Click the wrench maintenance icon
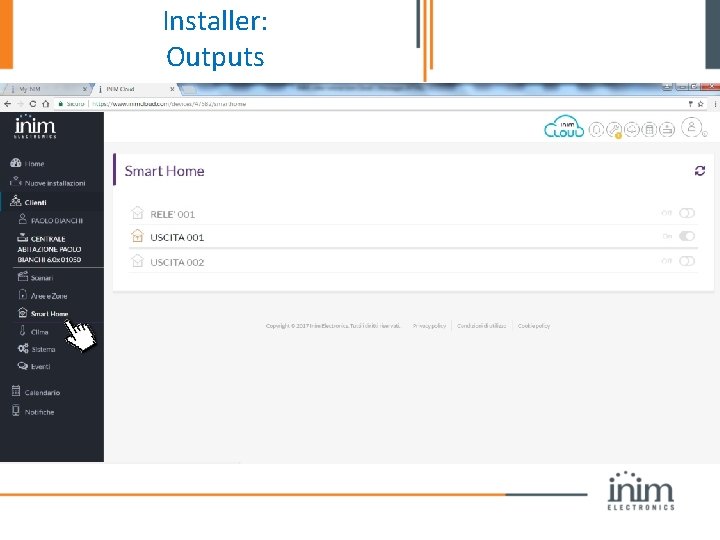This screenshot has width=720, height=540. 614,130
